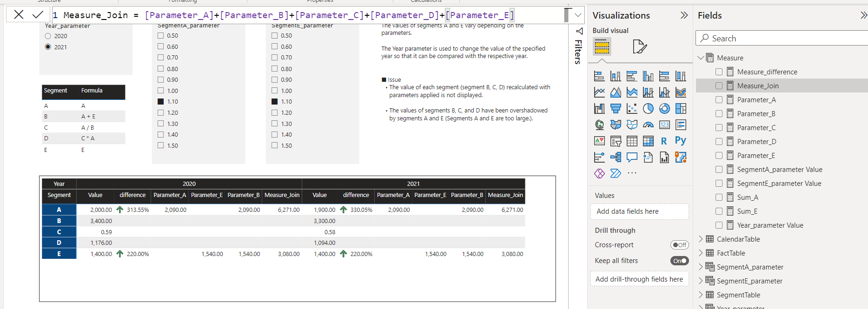Insert a Python visual
This screenshot has height=309, width=868.
point(681,141)
